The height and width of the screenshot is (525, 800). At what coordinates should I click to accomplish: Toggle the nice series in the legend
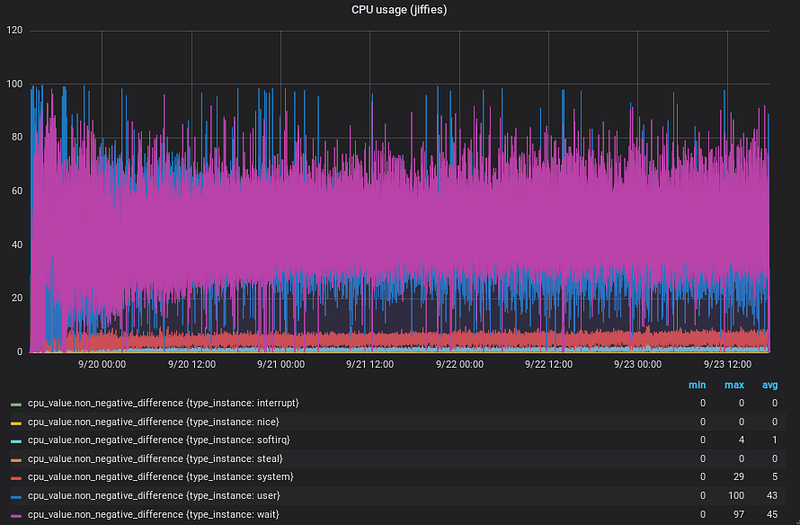154,422
